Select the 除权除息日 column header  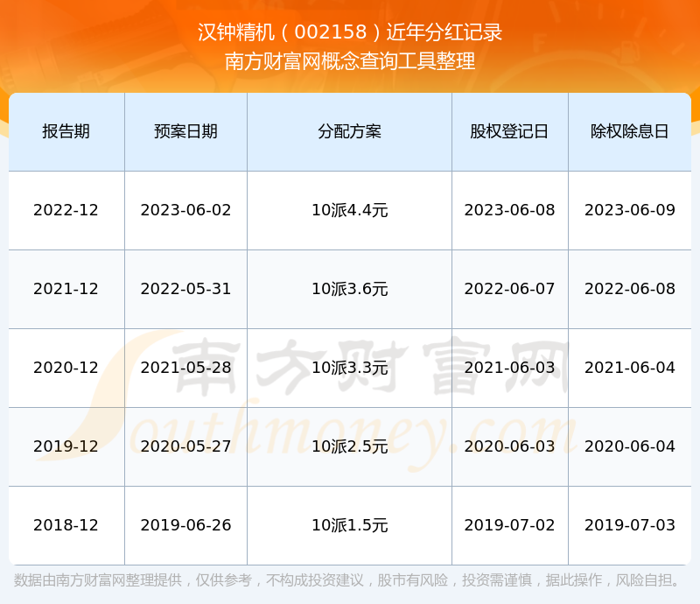pyautogui.click(x=629, y=131)
